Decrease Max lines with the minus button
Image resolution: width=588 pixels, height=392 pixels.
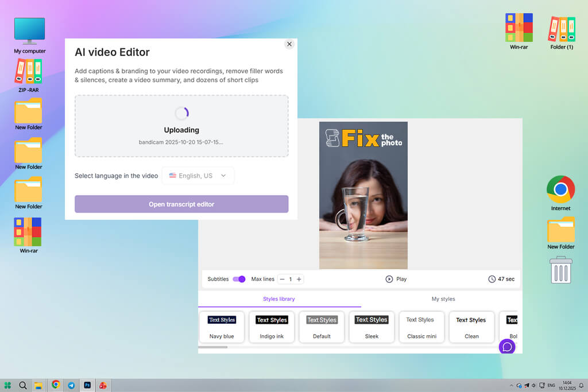click(283, 279)
